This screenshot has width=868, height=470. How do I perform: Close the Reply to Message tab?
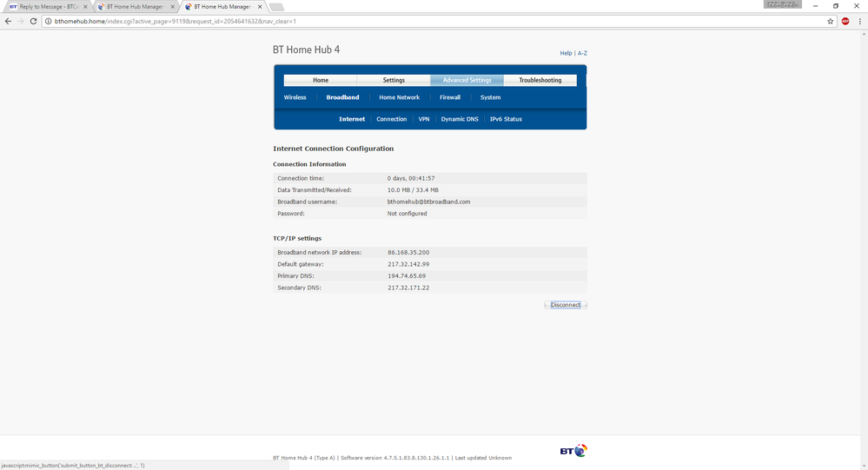click(85, 7)
